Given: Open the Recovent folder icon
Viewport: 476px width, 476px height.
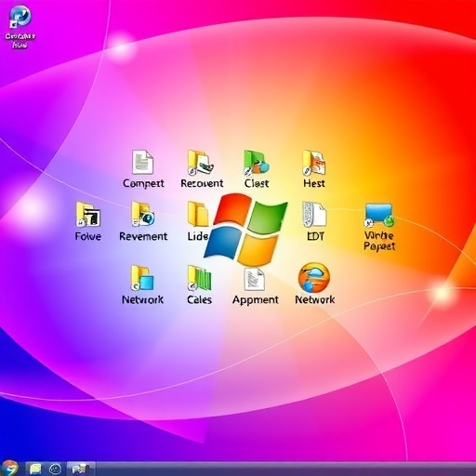Looking at the screenshot, I should [x=201, y=163].
